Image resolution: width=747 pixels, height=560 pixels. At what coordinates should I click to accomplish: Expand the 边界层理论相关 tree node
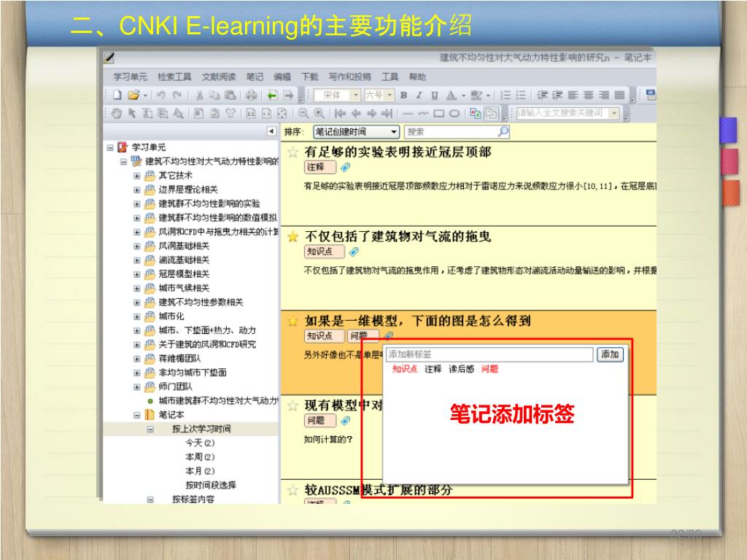click(x=136, y=190)
